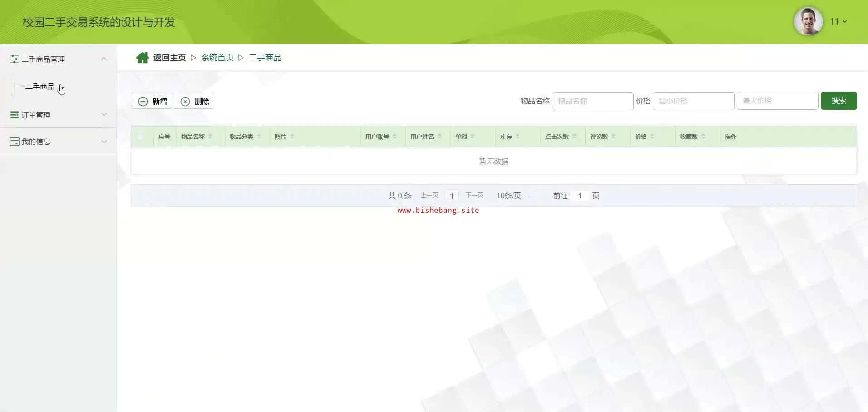Go to 上一页 previous page

[x=429, y=195]
